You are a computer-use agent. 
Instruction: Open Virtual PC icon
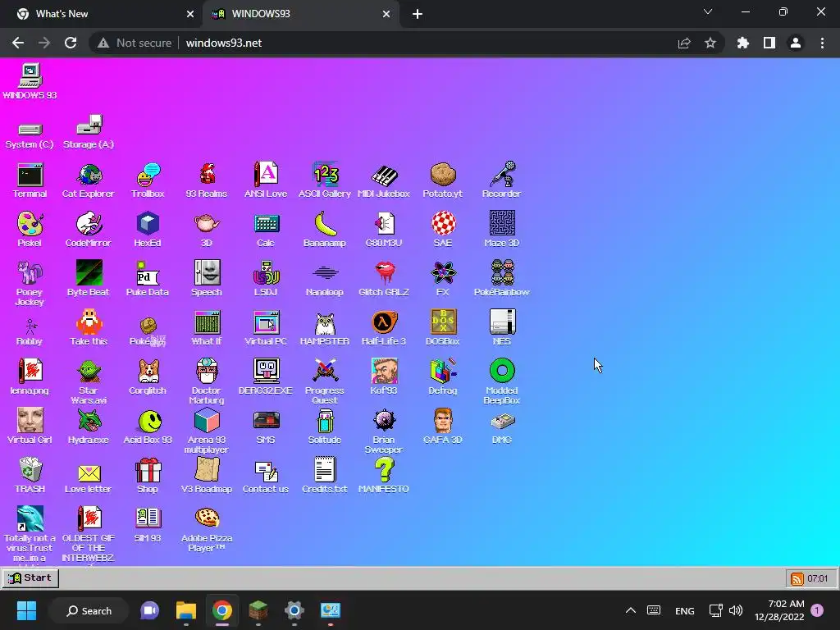(x=266, y=328)
